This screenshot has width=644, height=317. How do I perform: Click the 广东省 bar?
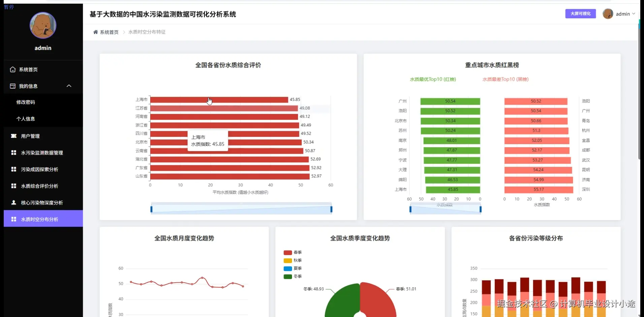coord(230,168)
